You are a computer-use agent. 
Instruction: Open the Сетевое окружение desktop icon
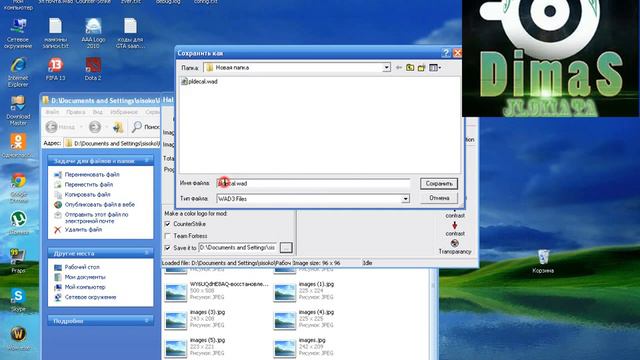click(18, 33)
